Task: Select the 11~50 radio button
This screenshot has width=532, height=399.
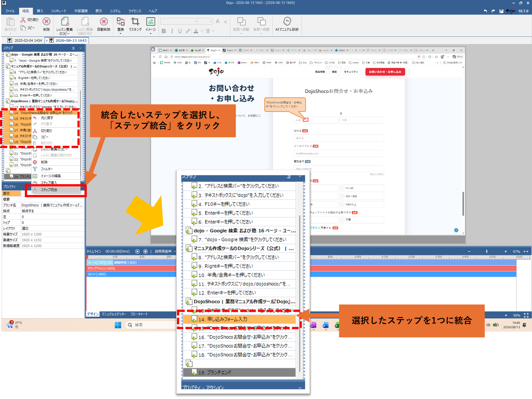Action: (343, 188)
